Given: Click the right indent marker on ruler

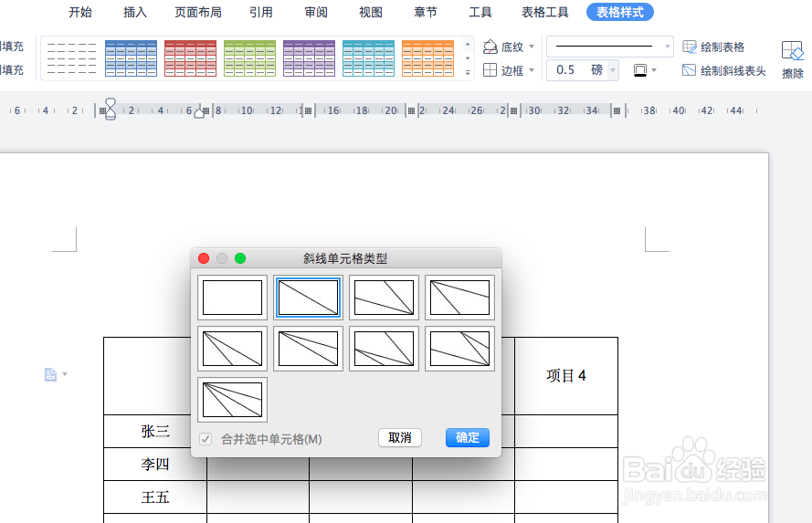Looking at the screenshot, I should [x=199, y=113].
